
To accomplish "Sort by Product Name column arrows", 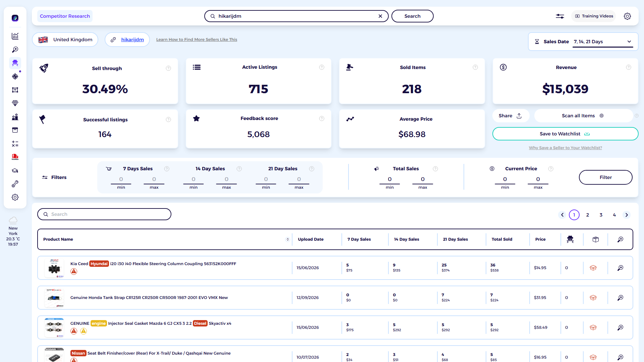I will tap(287, 239).
